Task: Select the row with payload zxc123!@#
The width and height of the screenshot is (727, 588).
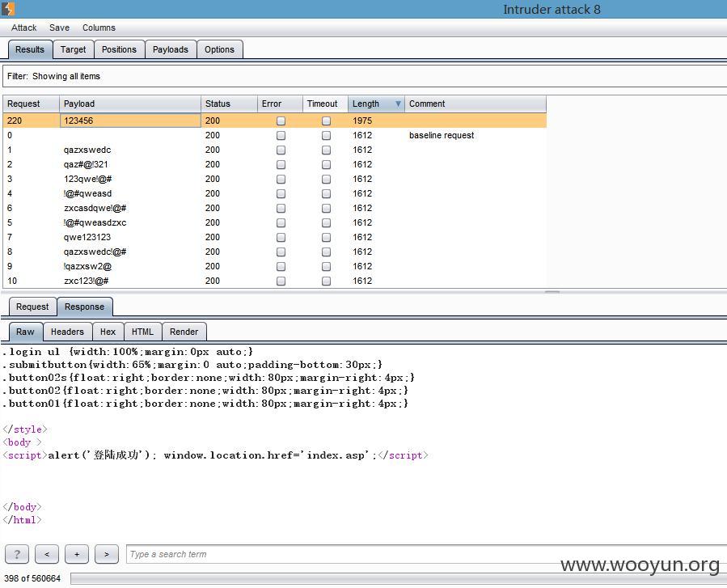Action: [x=274, y=281]
